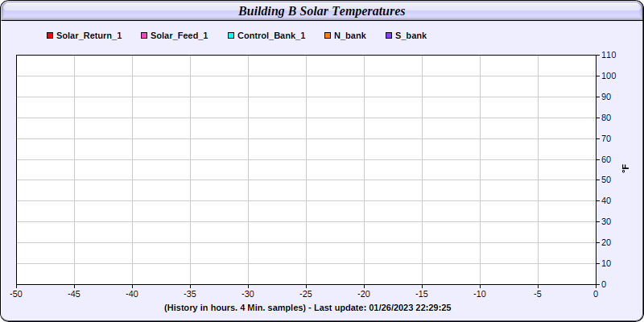This screenshot has width=644, height=322.
Task: Click the cyan Control_Bank_1 legend swatch
Action: pyautogui.click(x=231, y=35)
